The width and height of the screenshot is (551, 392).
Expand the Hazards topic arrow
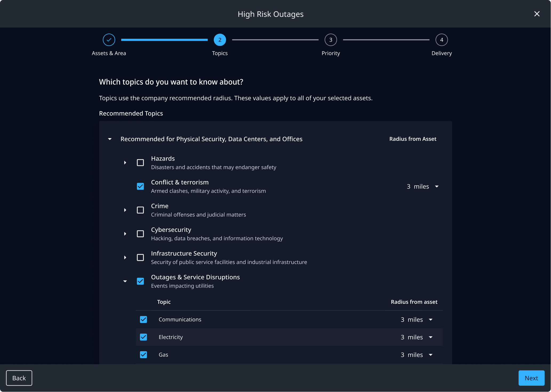125,163
